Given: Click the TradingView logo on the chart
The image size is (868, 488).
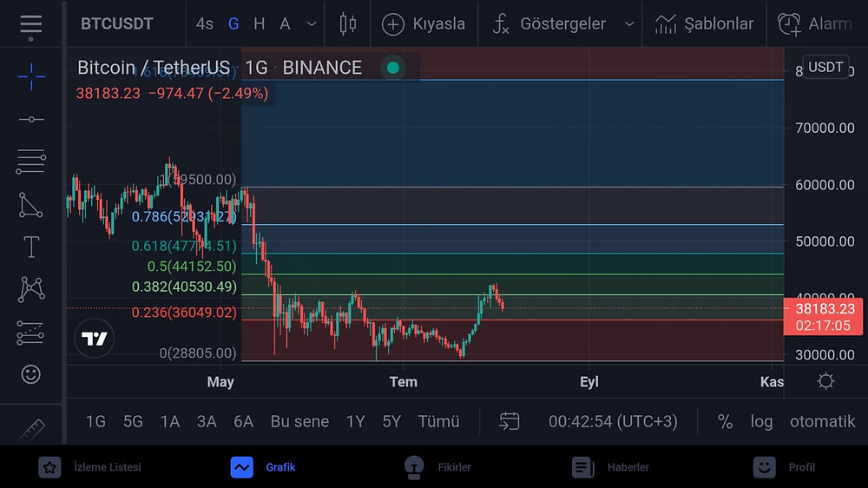Looking at the screenshot, I should (x=94, y=338).
